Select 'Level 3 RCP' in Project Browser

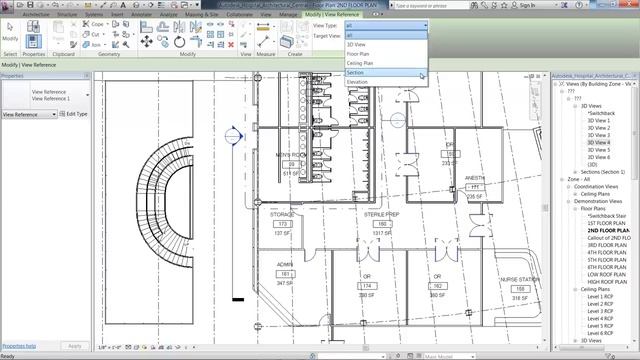[x=600, y=311]
